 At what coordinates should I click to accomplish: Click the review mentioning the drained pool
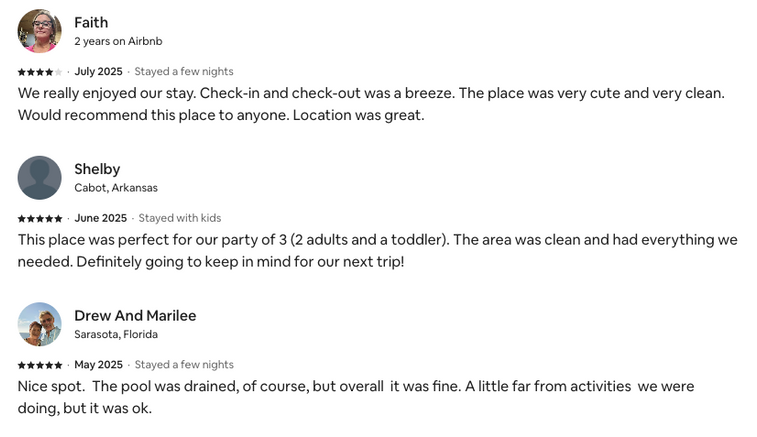tap(356, 397)
